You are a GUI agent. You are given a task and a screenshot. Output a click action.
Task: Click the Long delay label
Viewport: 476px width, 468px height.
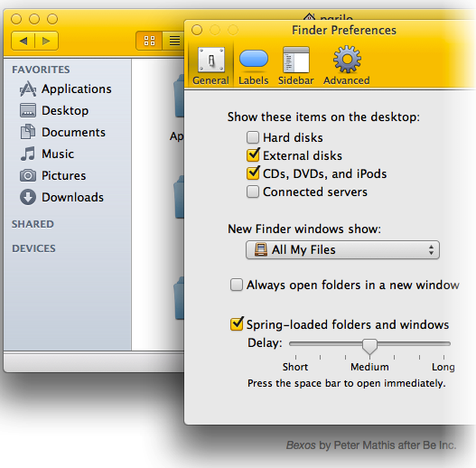click(x=443, y=367)
